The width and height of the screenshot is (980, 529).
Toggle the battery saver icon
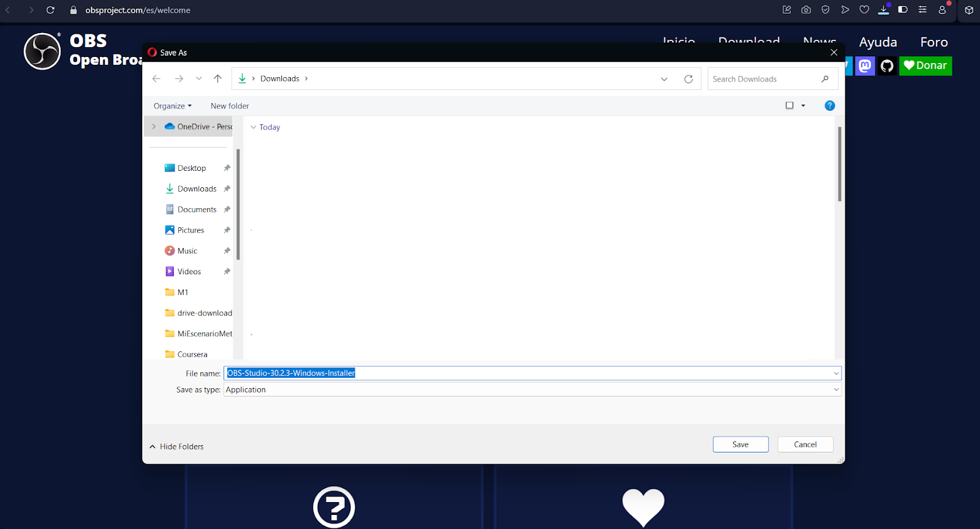point(903,10)
